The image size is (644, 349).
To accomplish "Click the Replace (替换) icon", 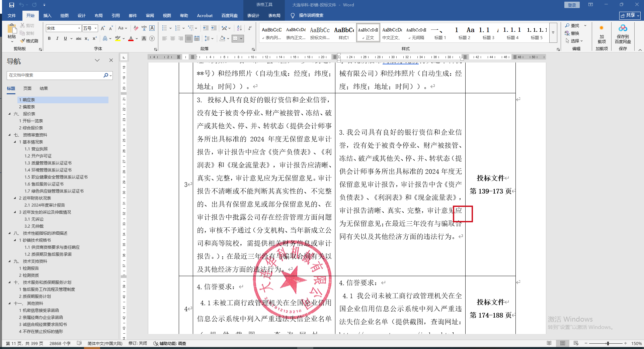I will point(572,33).
